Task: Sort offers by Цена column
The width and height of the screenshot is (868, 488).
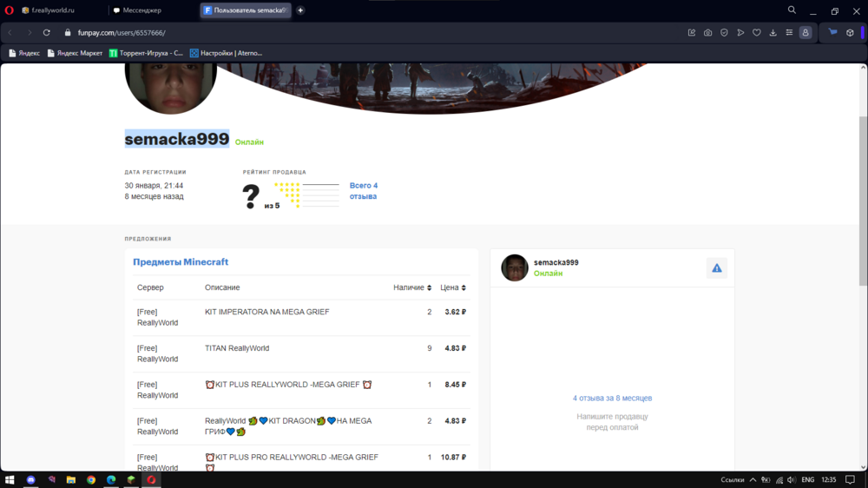Action: [453, 287]
